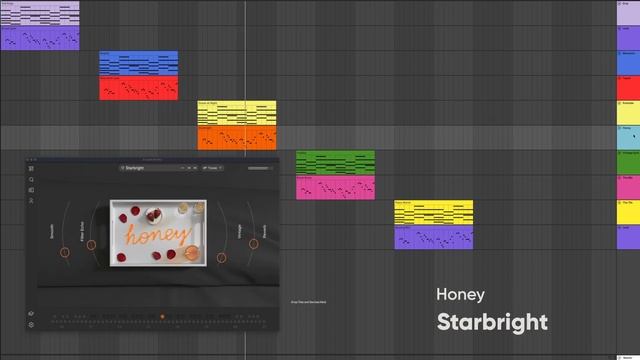Select the purple clip below the bright yellow clip
This screenshot has width=640, height=360.
click(433, 237)
